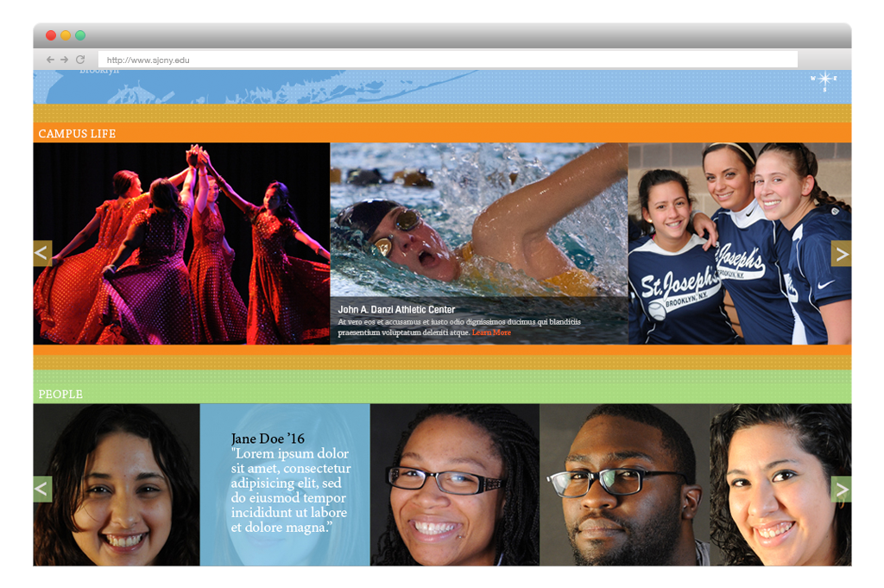Reload the page with refresh icon
Image resolution: width=884 pixels, height=588 pixels.
80,60
